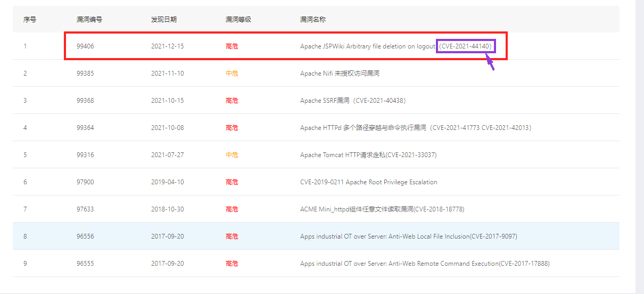Screen dimensions: 644x294
Task: Open Apache JSPWiki Arbitrary file deletion entry
Action: pyautogui.click(x=396, y=46)
